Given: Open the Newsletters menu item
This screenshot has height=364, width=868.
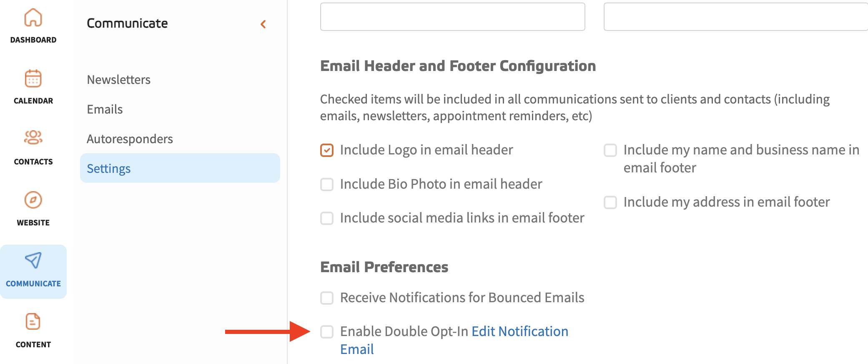Looking at the screenshot, I should coord(119,80).
